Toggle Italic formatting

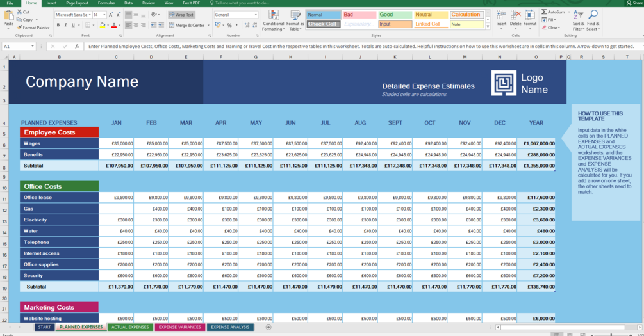click(65, 25)
